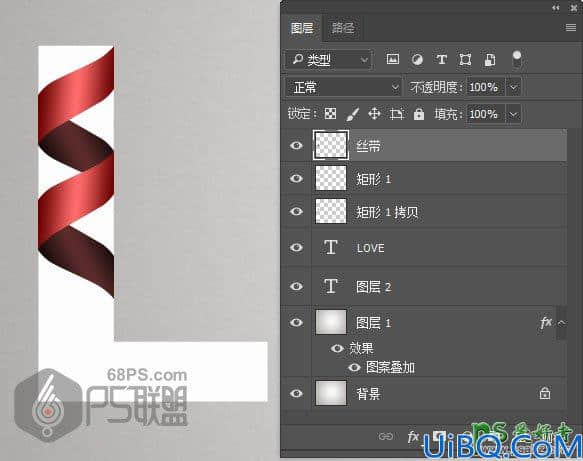Add layer style fx icon at panel bottom

pyautogui.click(x=413, y=436)
